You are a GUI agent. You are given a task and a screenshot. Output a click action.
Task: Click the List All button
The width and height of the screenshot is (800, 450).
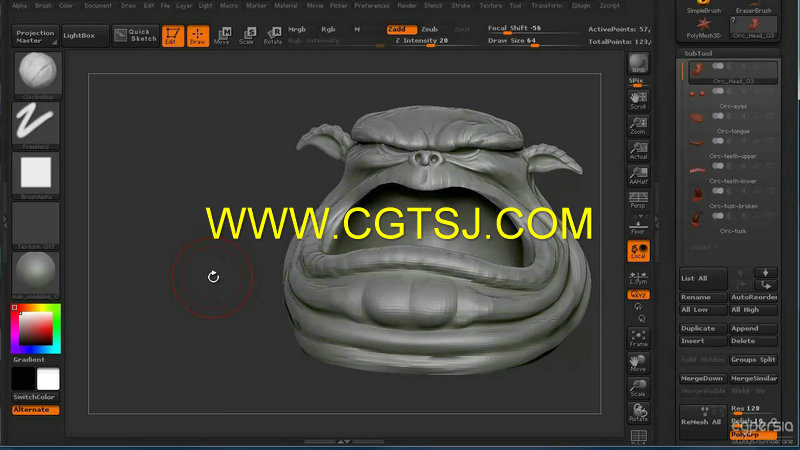[x=703, y=279]
